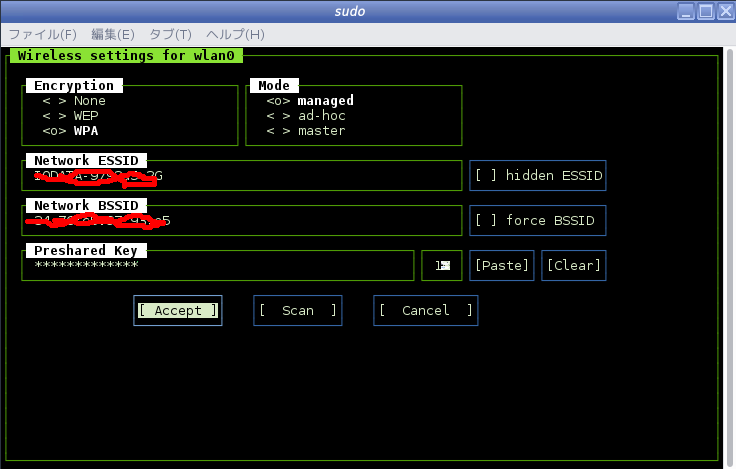Click into the Network ESSID field
This screenshot has height=469, width=736.
242,176
